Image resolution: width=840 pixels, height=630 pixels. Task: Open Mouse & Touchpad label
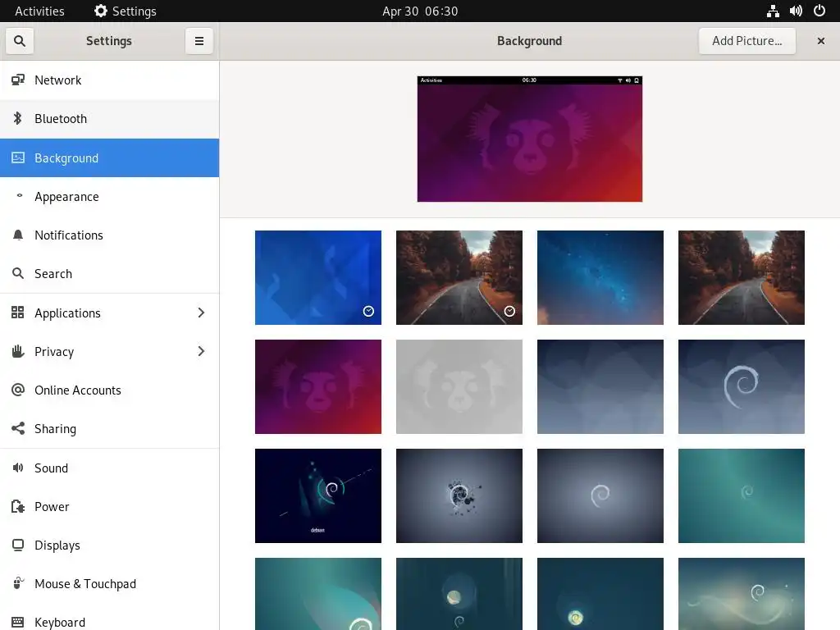coord(85,583)
